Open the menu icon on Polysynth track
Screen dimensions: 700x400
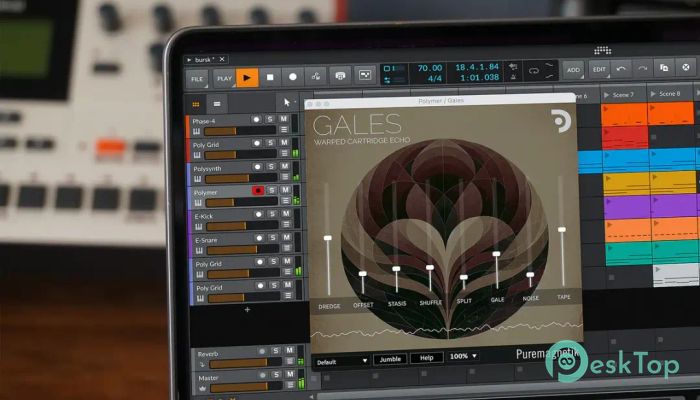[x=285, y=177]
